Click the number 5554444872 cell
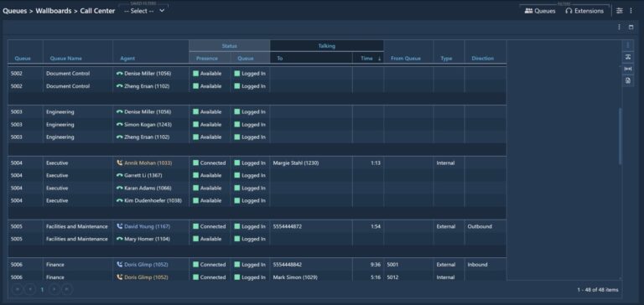The width and height of the screenshot is (644, 305). click(287, 226)
